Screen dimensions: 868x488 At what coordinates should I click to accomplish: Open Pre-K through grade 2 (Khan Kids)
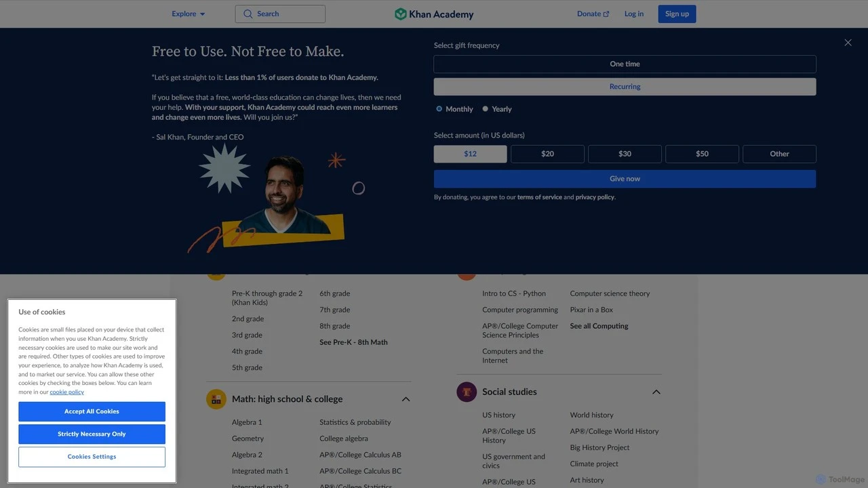(x=267, y=298)
